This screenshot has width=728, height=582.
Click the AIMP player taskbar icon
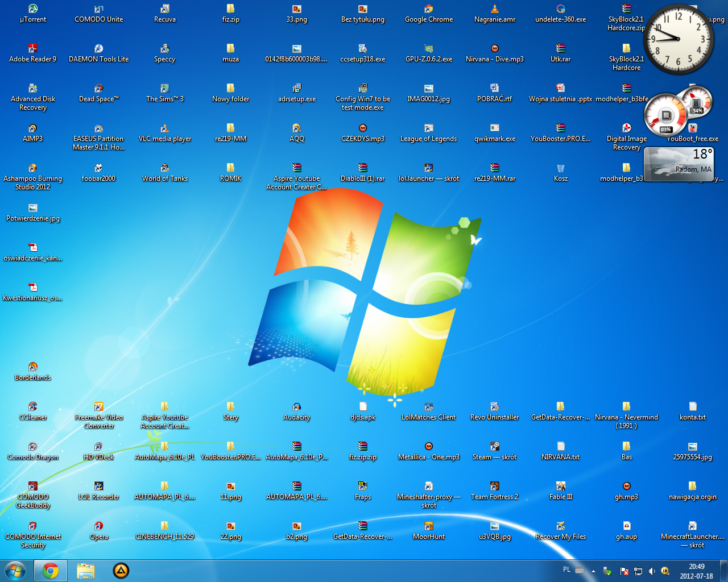121,571
